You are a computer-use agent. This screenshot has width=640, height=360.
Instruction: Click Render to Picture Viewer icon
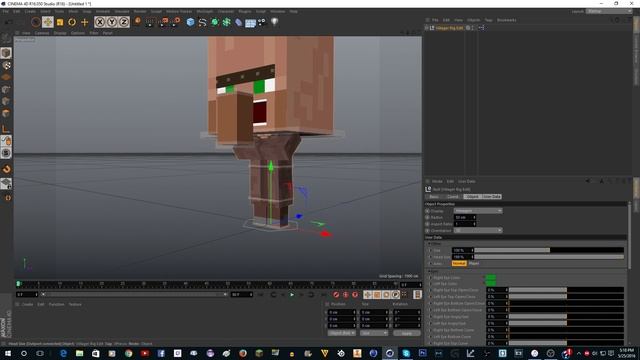tap(163, 22)
